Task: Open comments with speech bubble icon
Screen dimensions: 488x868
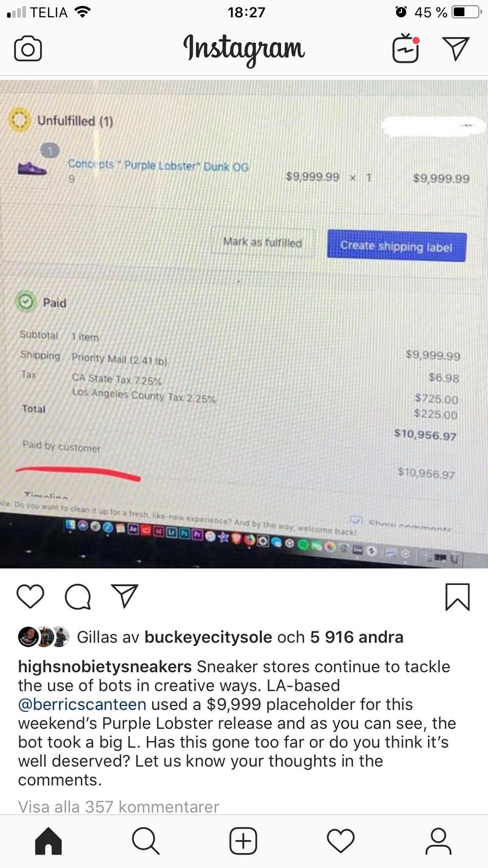Action: point(78,596)
